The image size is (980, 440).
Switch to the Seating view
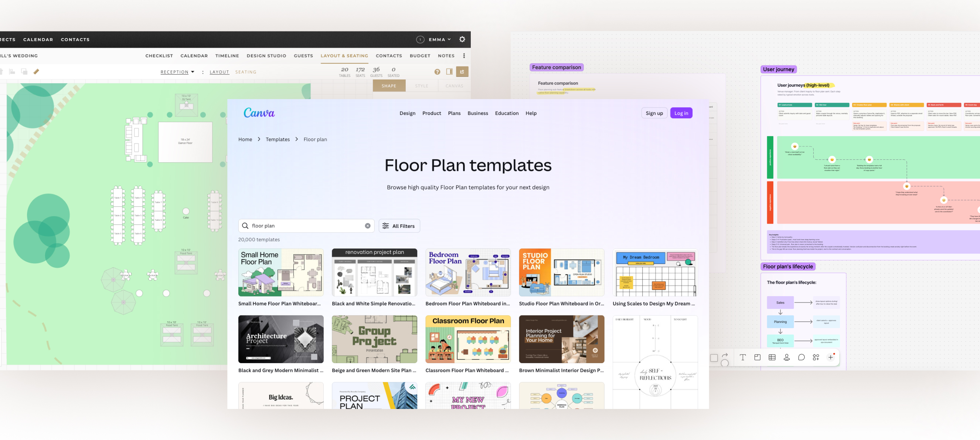tap(246, 72)
